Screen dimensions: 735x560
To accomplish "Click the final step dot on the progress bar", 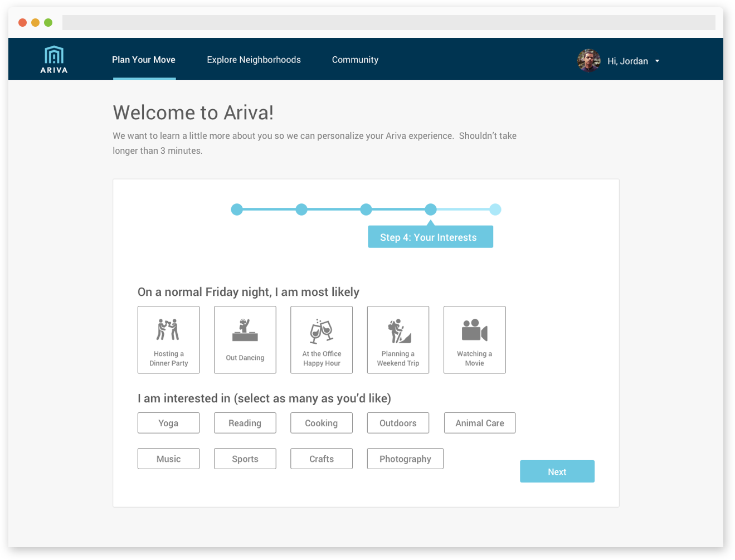I will [x=495, y=210].
